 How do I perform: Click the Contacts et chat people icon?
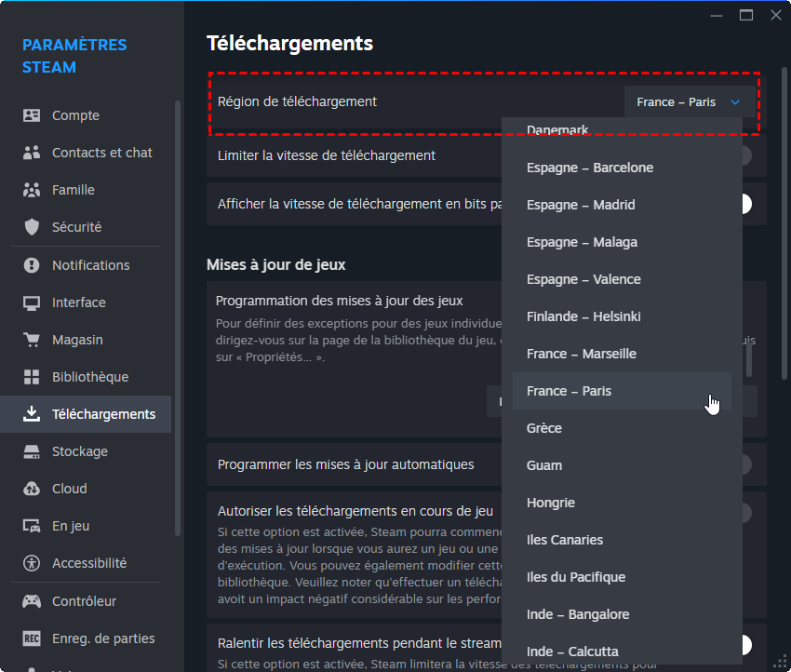pyautogui.click(x=32, y=153)
